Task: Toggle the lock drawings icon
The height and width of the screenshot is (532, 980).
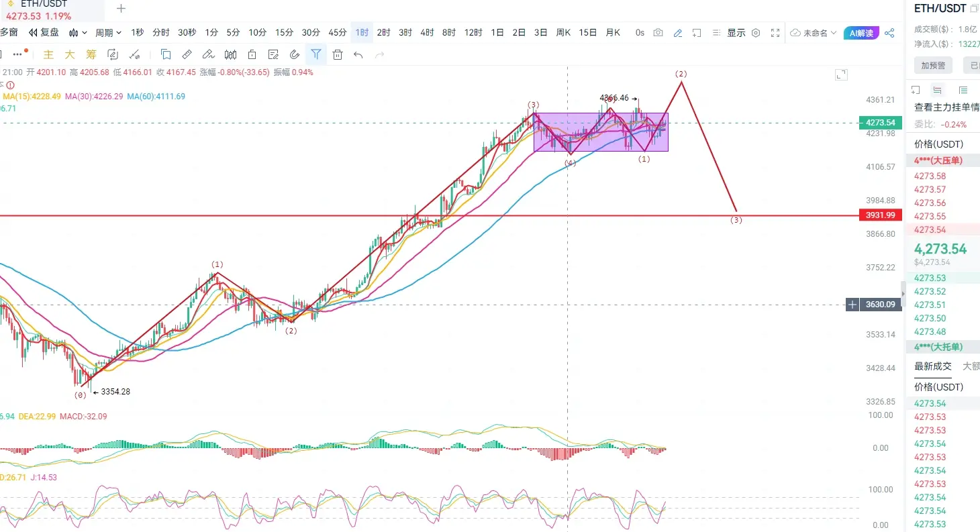Action: [252, 54]
